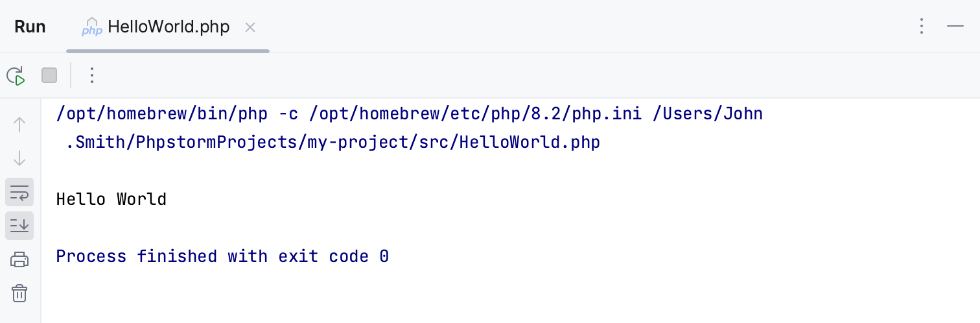Toggle scroll to end of console
The height and width of the screenshot is (323, 980).
pos(19,225)
